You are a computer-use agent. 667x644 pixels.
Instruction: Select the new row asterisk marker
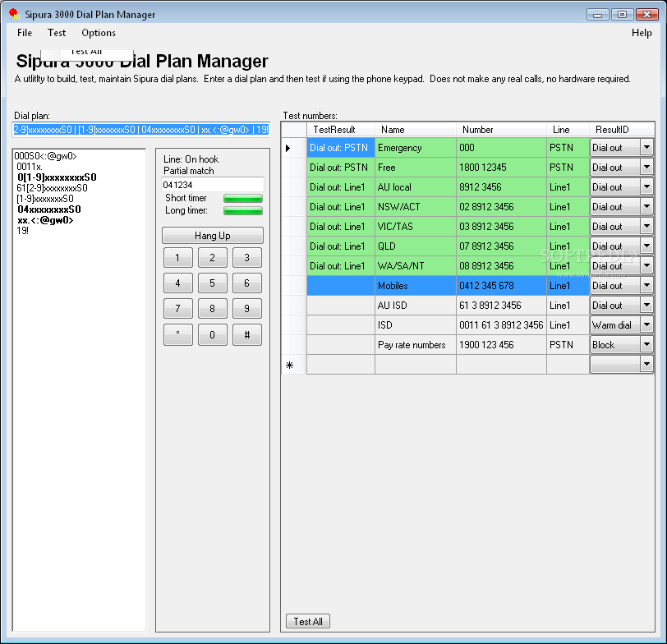293,365
